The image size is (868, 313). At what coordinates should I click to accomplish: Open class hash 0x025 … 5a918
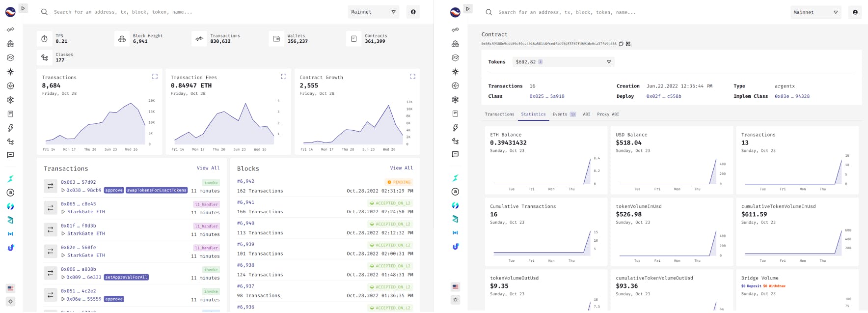click(546, 96)
